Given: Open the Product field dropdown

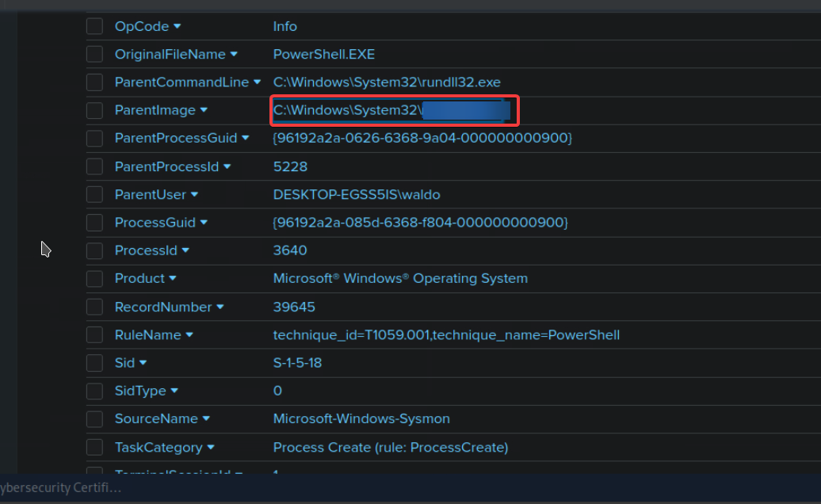Looking at the screenshot, I should (173, 278).
